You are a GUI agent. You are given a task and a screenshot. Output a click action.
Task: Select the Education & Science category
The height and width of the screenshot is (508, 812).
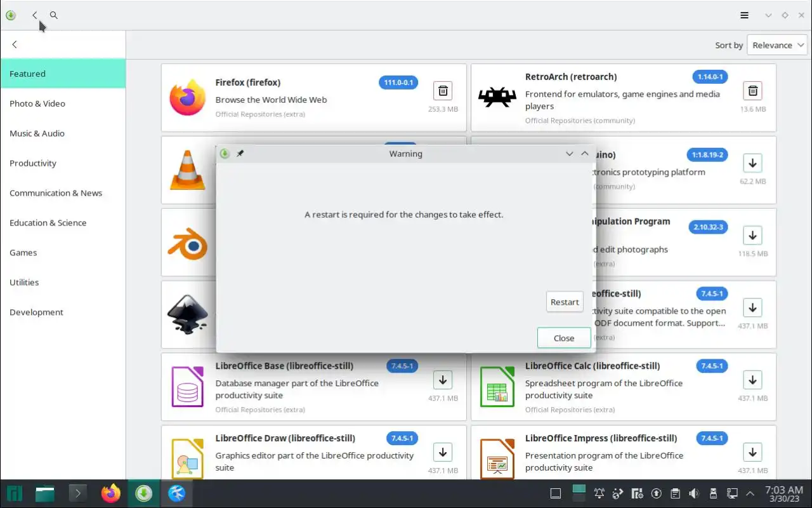pos(63,223)
